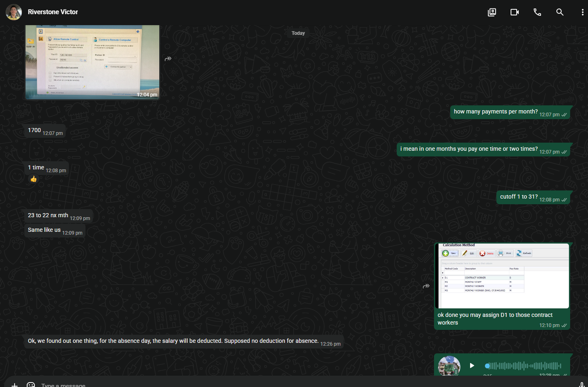The height and width of the screenshot is (387, 588).
Task: Open the emoji picker
Action: coord(31,385)
